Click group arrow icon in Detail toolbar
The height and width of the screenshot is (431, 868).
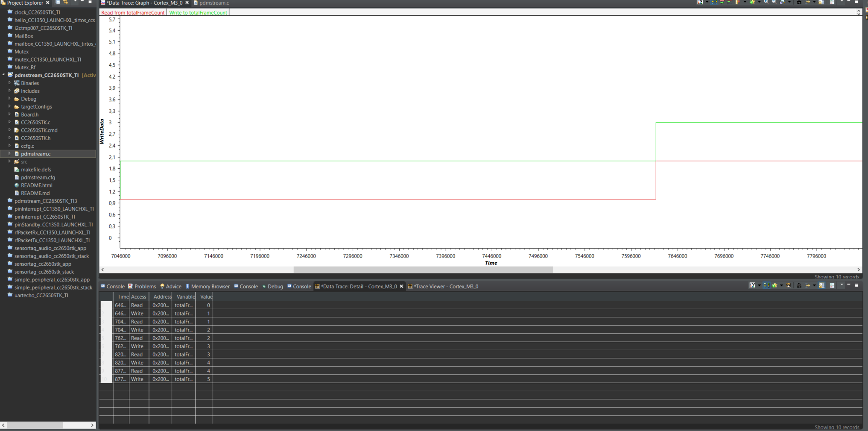807,285
